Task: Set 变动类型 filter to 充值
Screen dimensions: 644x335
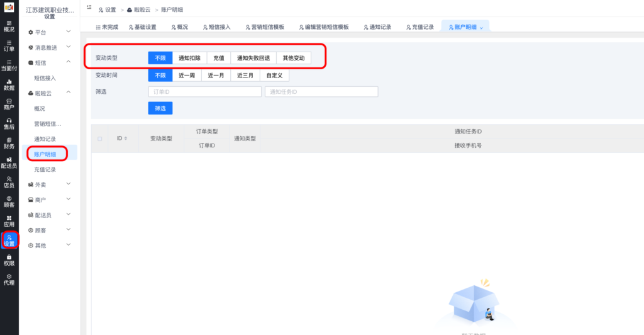Action: coord(219,58)
